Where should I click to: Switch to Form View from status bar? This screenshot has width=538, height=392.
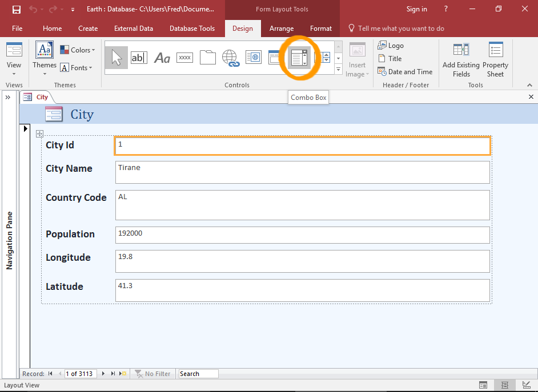pos(483,385)
